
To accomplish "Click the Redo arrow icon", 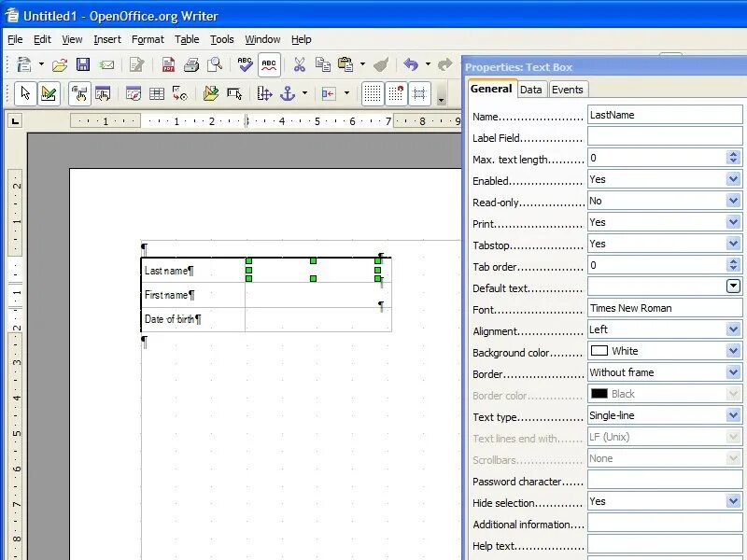I will [x=445, y=64].
